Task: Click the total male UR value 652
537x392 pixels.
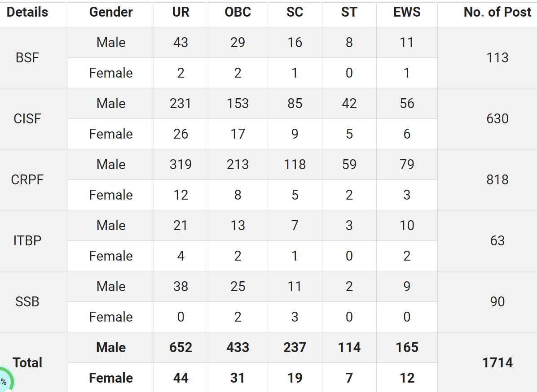Action: click(x=181, y=348)
